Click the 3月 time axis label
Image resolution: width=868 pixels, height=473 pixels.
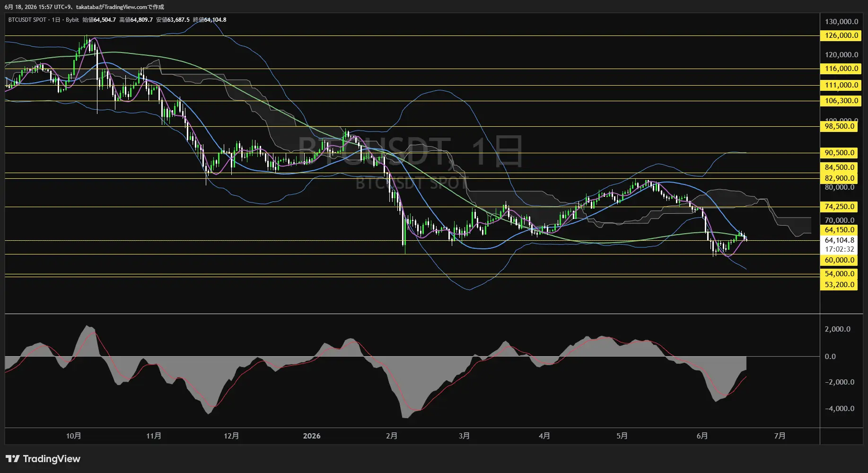coord(464,436)
